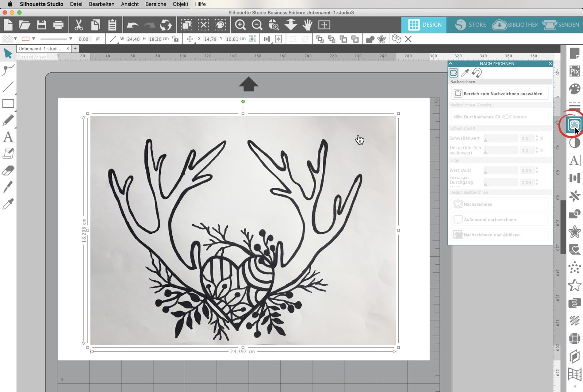Select the magnet trace mode

point(477,73)
